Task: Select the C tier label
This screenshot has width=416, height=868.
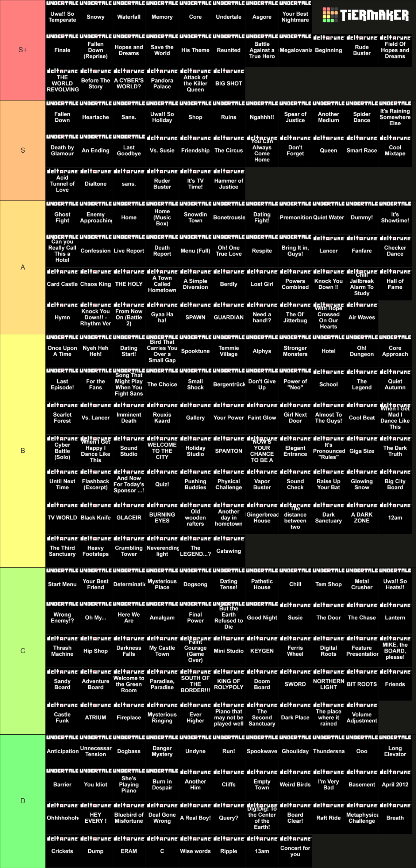Action: pyautogui.click(x=23, y=651)
